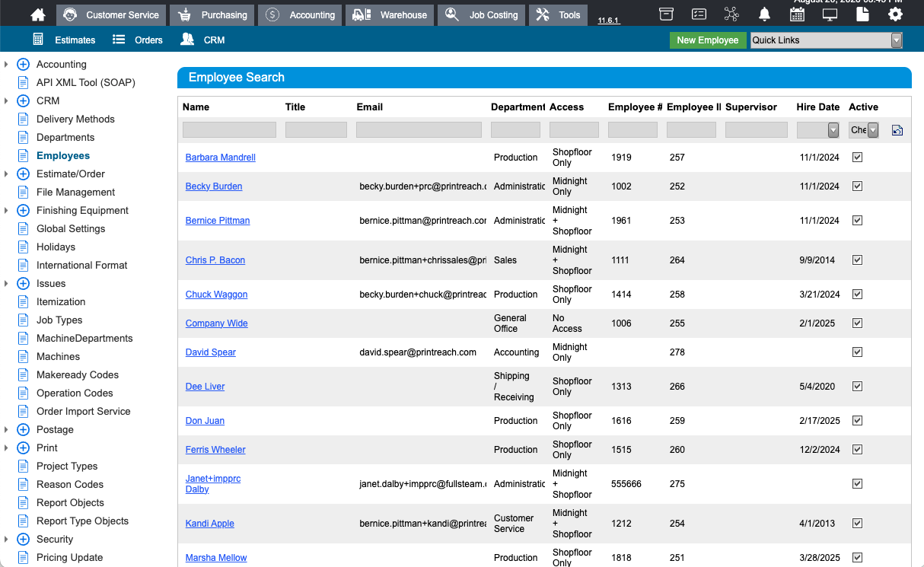924x567 pixels.
Task: Click the Job Costing magnifier icon
Action: click(x=453, y=14)
